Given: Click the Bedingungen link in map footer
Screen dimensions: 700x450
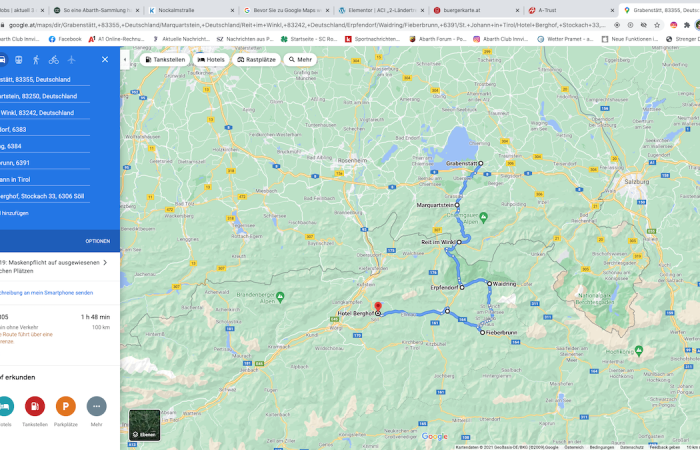Looking at the screenshot, I should pos(601,447).
